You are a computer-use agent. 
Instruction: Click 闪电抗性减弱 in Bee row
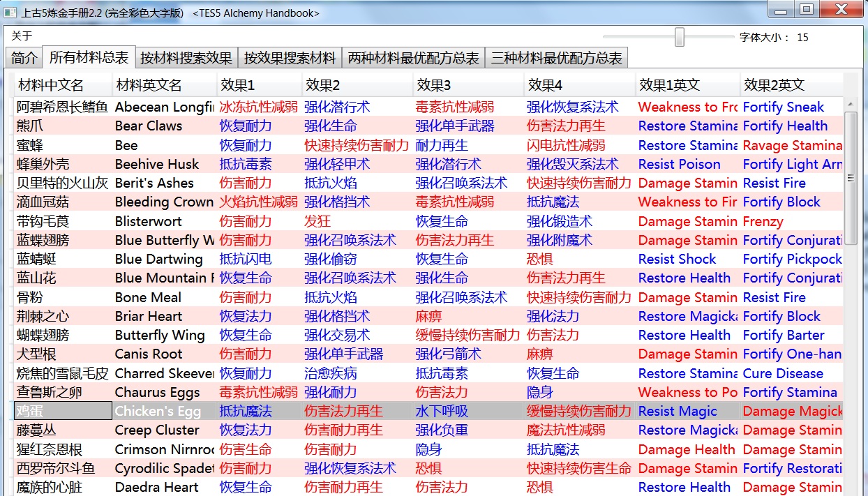click(x=581, y=145)
